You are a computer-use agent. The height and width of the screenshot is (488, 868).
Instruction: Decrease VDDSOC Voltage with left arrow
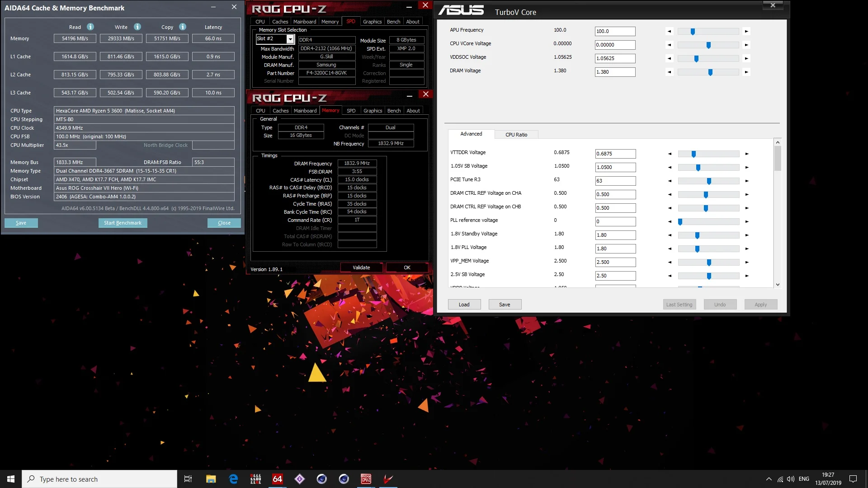tap(670, 58)
